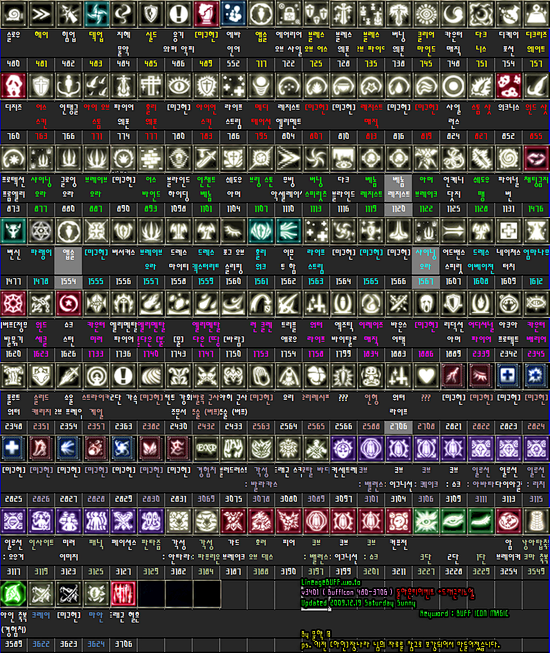Select the double-chevron haste icon 481
Viewport: 550px width, 653px height.
pyautogui.click(x=41, y=14)
